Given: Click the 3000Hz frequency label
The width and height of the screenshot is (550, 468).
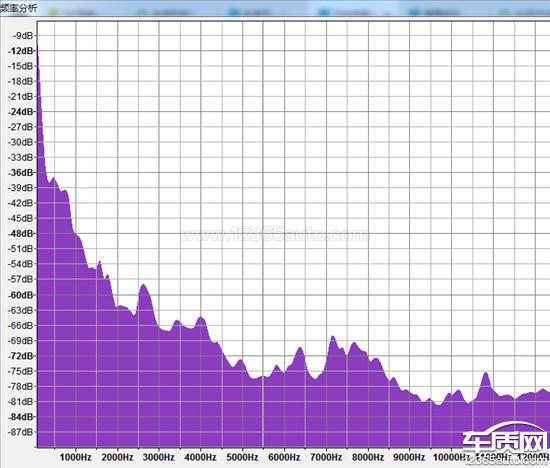Looking at the screenshot, I should [x=159, y=457].
